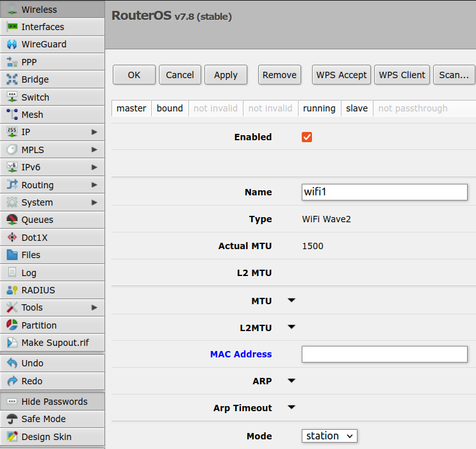
Task: Uncheck the Enabled checkbox
Action: pyautogui.click(x=307, y=137)
